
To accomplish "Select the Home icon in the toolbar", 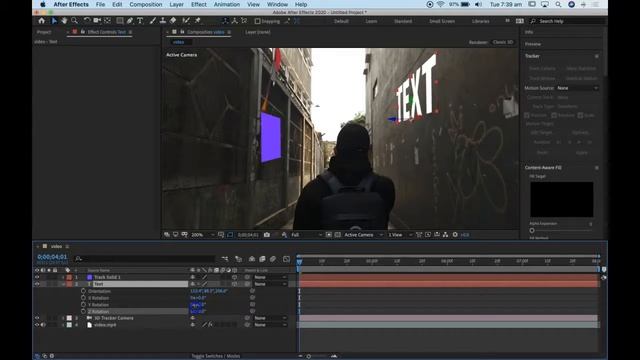I will (41, 20).
